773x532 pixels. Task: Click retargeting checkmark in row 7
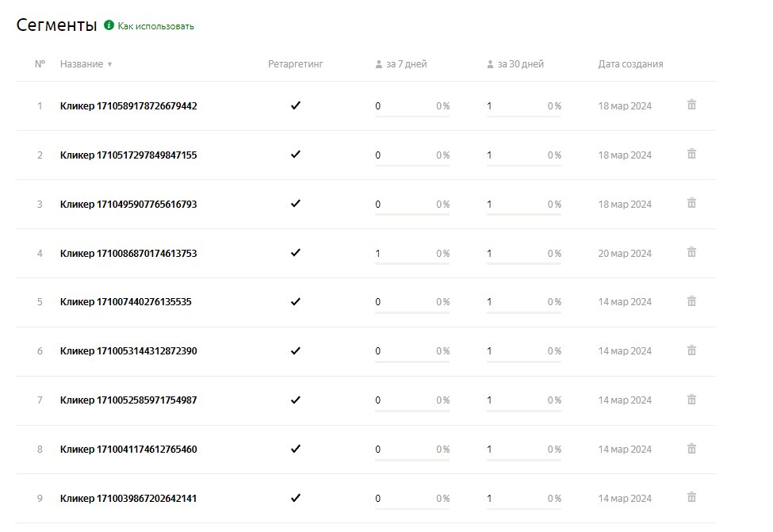coord(295,400)
